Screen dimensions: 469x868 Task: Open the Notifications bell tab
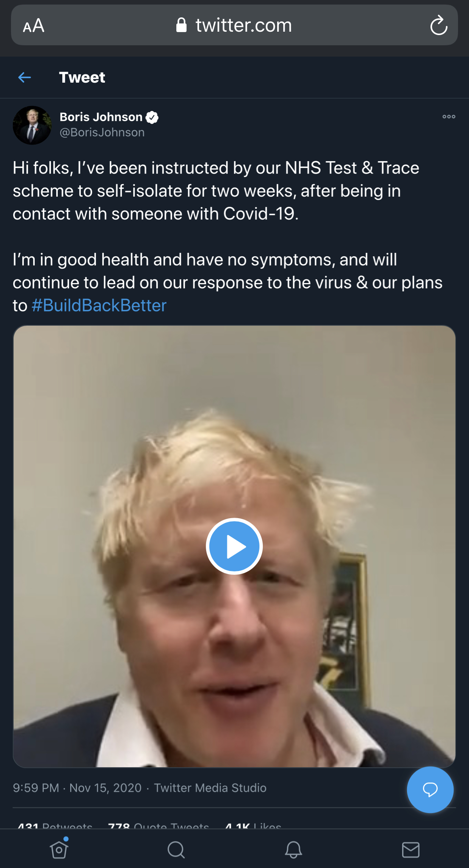(x=293, y=850)
